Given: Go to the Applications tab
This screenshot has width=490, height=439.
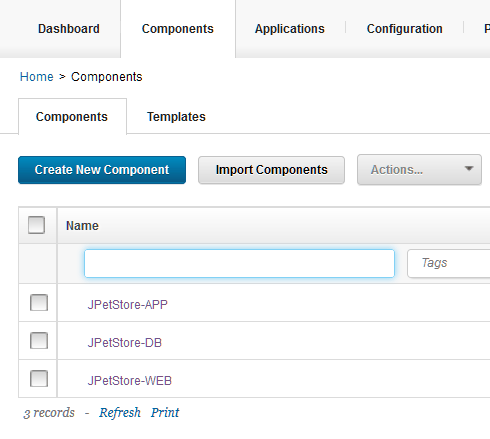Looking at the screenshot, I should click(x=290, y=29).
